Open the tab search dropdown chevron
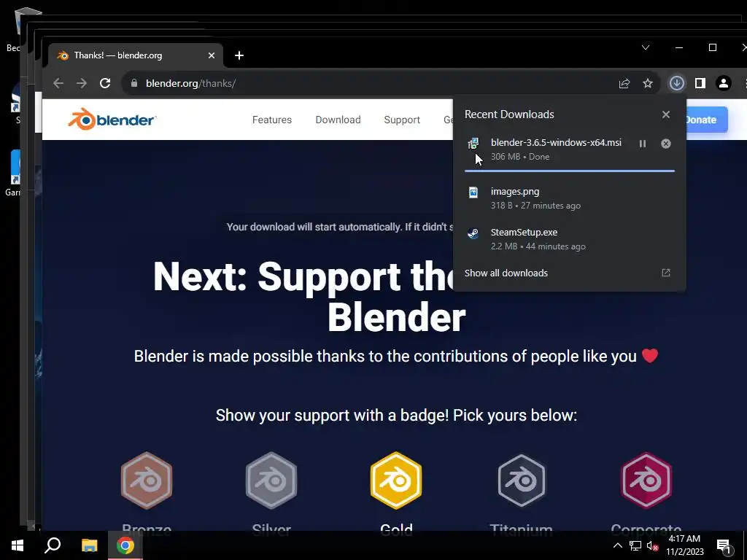 pos(646,47)
